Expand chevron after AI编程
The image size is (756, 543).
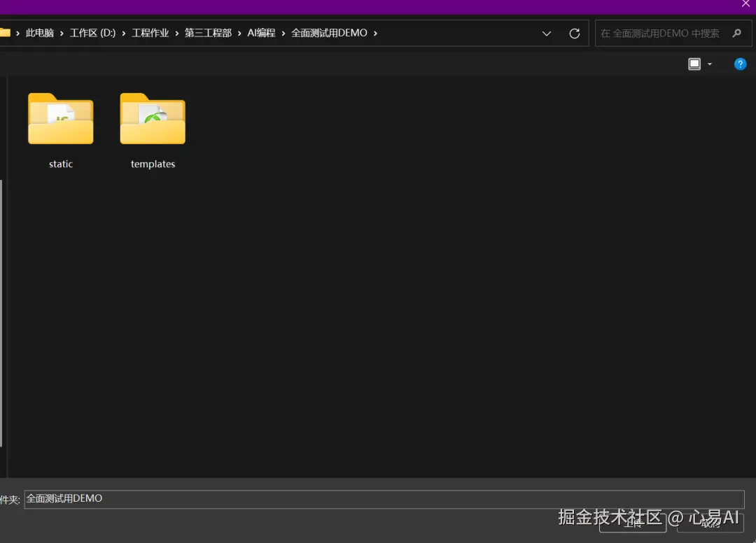click(283, 34)
